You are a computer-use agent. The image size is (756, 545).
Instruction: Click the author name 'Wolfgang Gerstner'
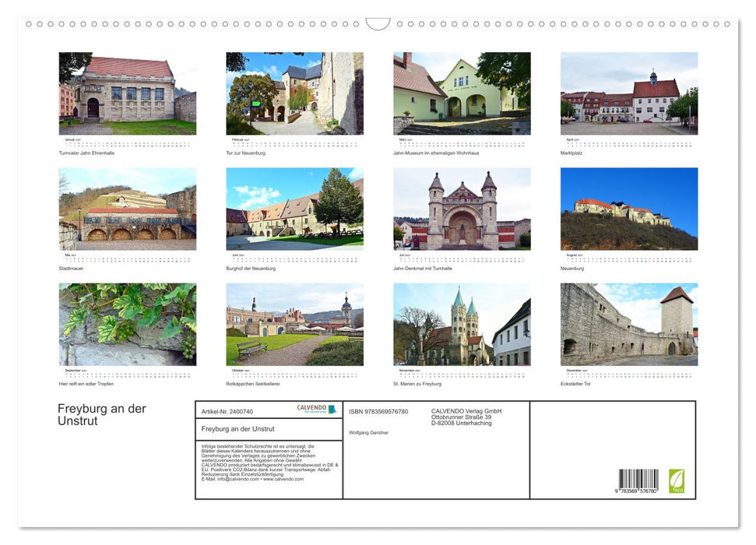point(369,433)
